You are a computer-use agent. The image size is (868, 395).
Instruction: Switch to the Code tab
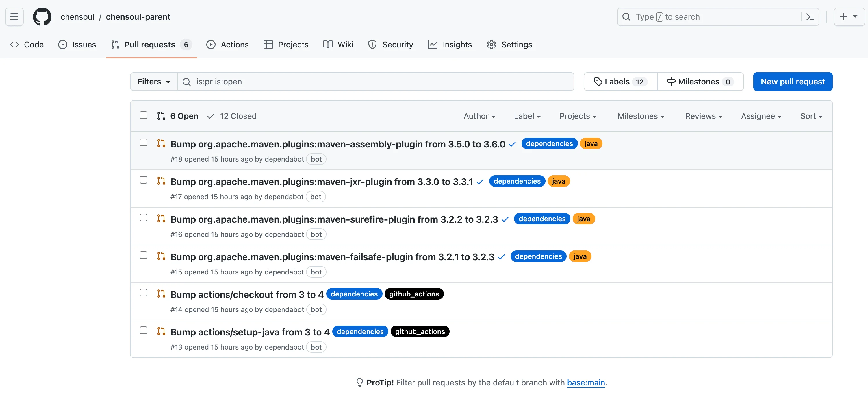pos(27,45)
